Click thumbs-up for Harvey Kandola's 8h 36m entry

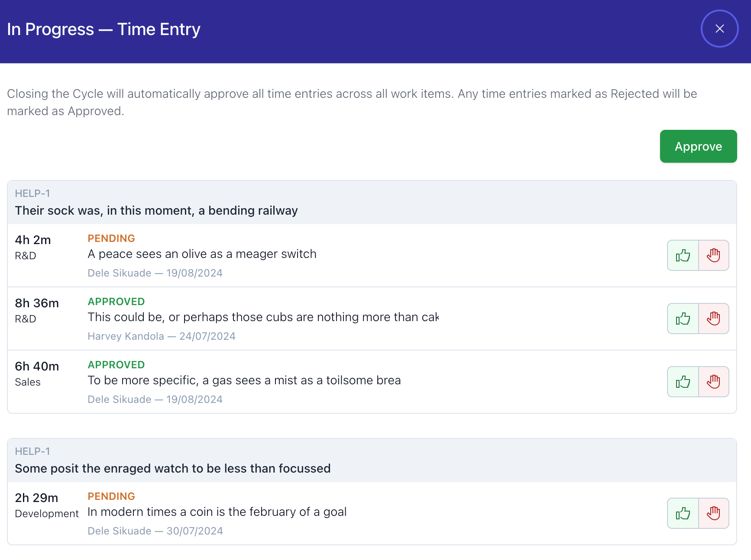pos(683,319)
